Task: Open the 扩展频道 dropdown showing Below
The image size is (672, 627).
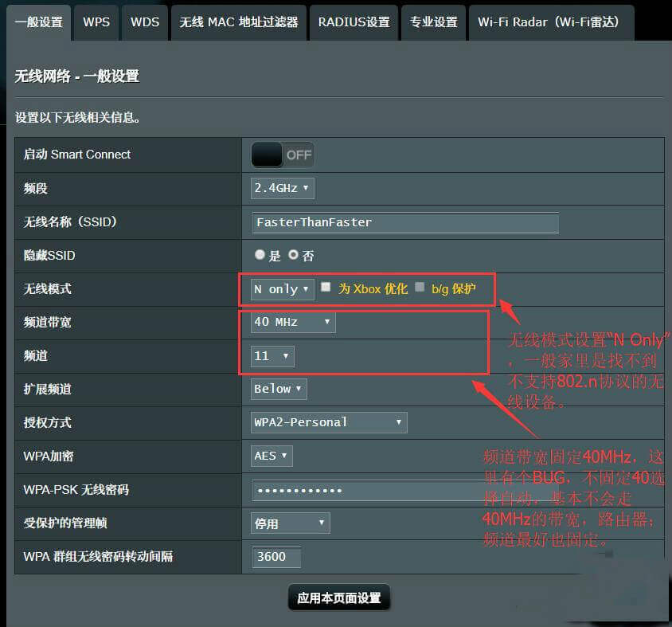Action: (x=278, y=389)
